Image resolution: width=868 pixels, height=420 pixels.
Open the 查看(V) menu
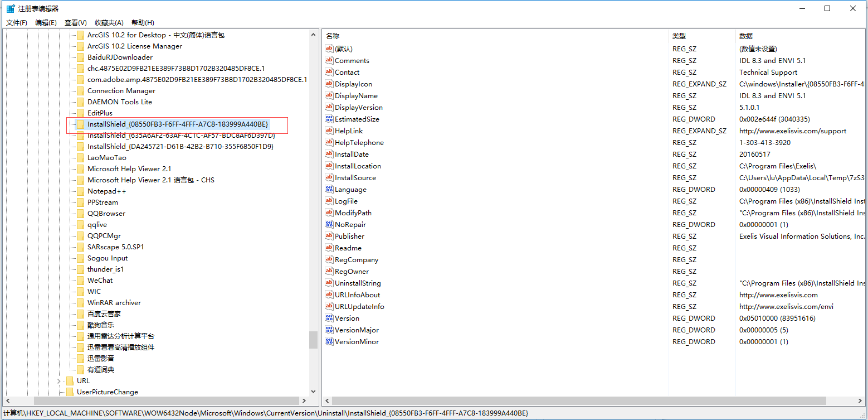(76, 22)
